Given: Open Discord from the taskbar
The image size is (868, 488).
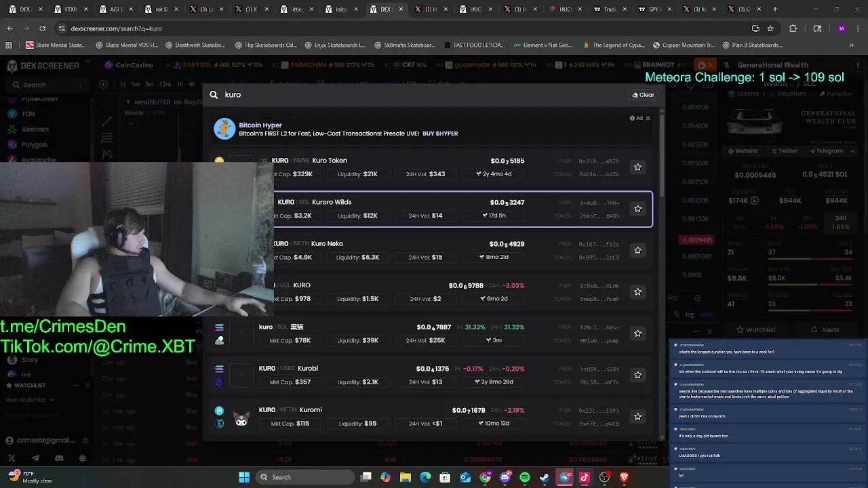Looking at the screenshot, I should coord(505,477).
